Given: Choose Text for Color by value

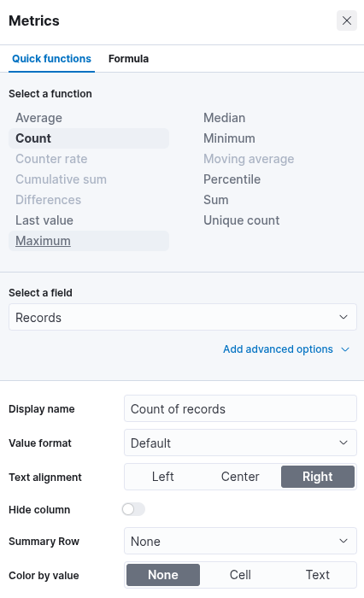Looking at the screenshot, I should [318, 575].
